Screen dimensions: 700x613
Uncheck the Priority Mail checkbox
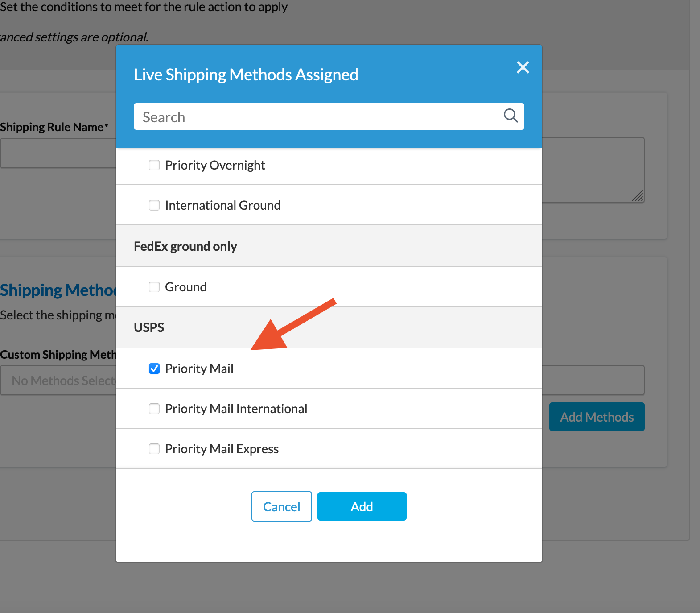click(x=154, y=369)
